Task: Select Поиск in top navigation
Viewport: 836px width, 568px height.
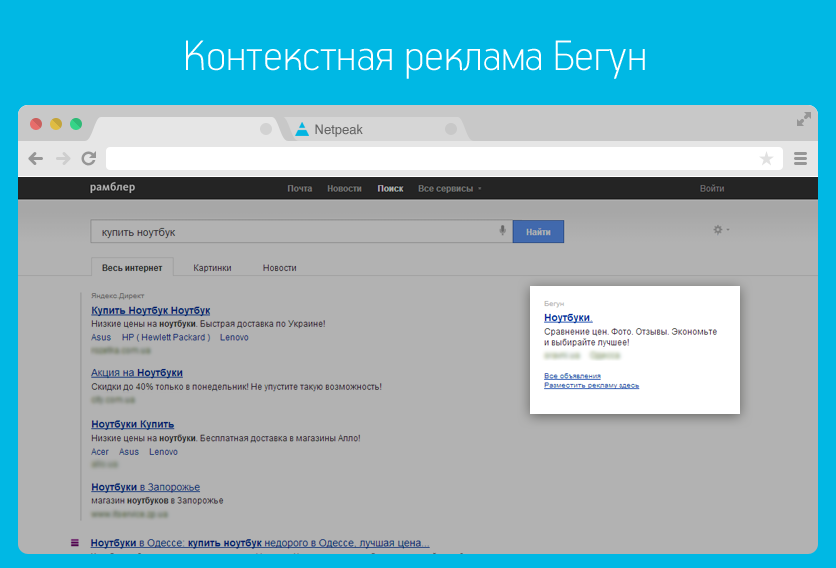Action: pyautogui.click(x=390, y=188)
